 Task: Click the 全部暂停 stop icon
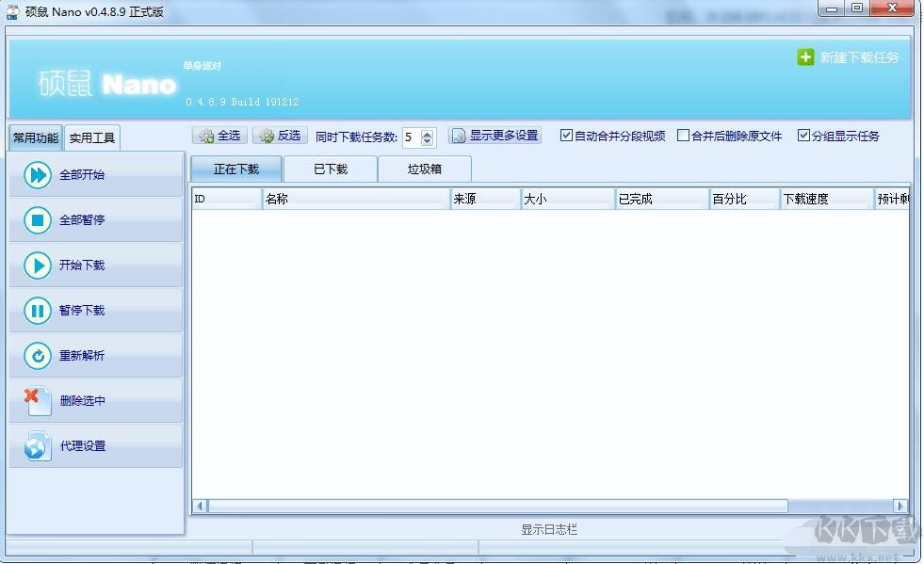pyautogui.click(x=38, y=219)
